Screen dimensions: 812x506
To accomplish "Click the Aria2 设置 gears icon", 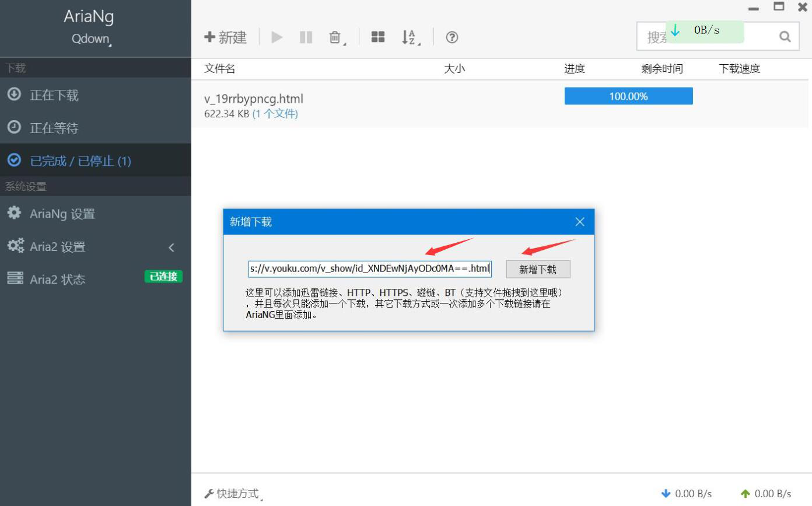I will [x=15, y=246].
